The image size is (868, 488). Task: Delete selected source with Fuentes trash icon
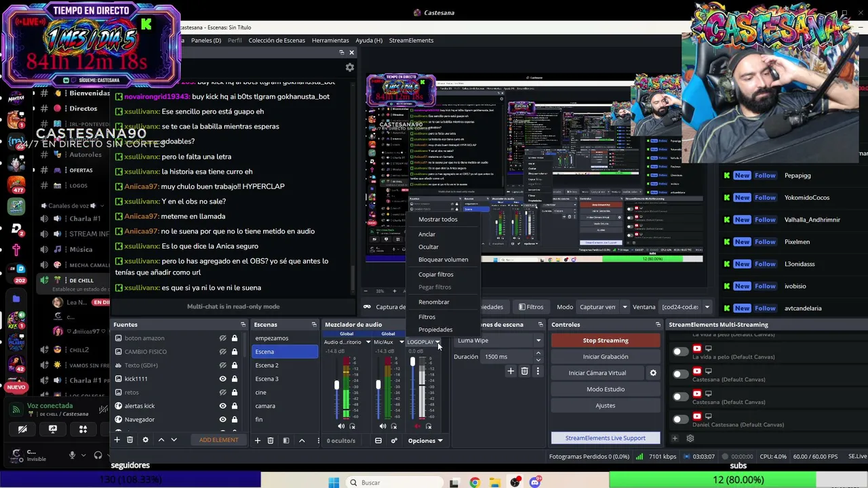[x=130, y=440]
